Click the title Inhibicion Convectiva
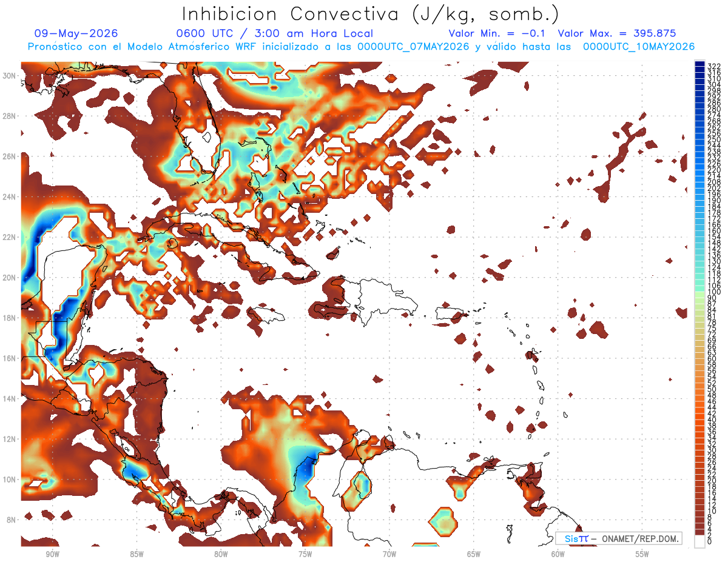Image resolution: width=728 pixels, height=562 pixels. pos(290,15)
